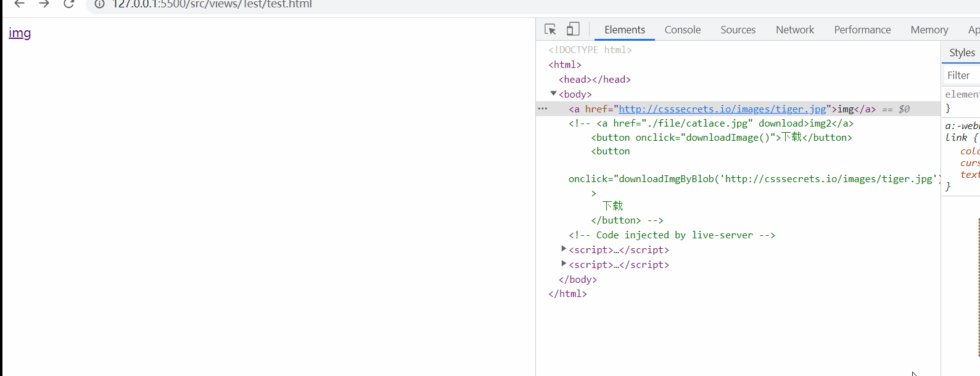
Task: Toggle the device toolbar icon
Action: (573, 29)
